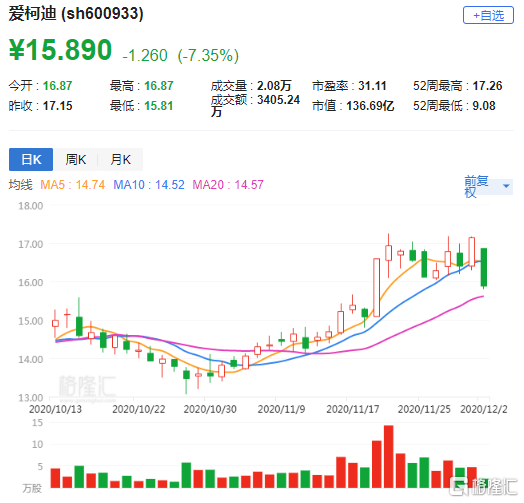Screen dimensions: 524x503
Task: Click the 市盈率 value 31.11
Action: (x=372, y=86)
